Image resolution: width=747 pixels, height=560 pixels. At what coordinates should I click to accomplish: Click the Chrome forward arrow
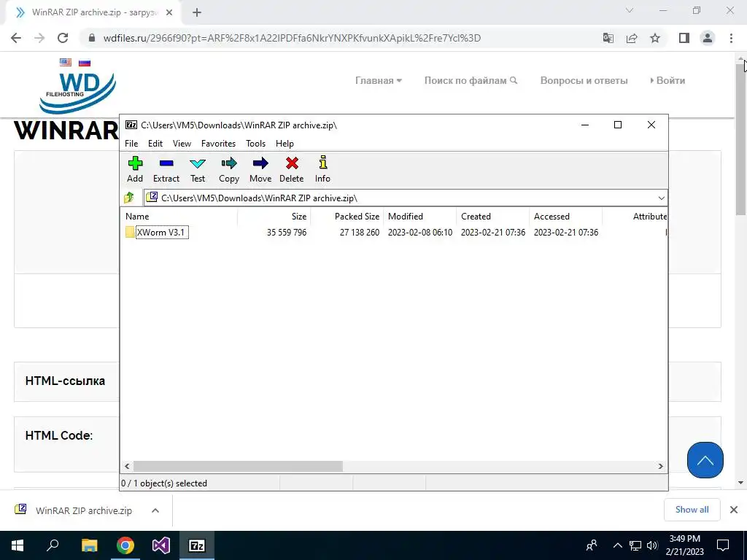coord(39,38)
